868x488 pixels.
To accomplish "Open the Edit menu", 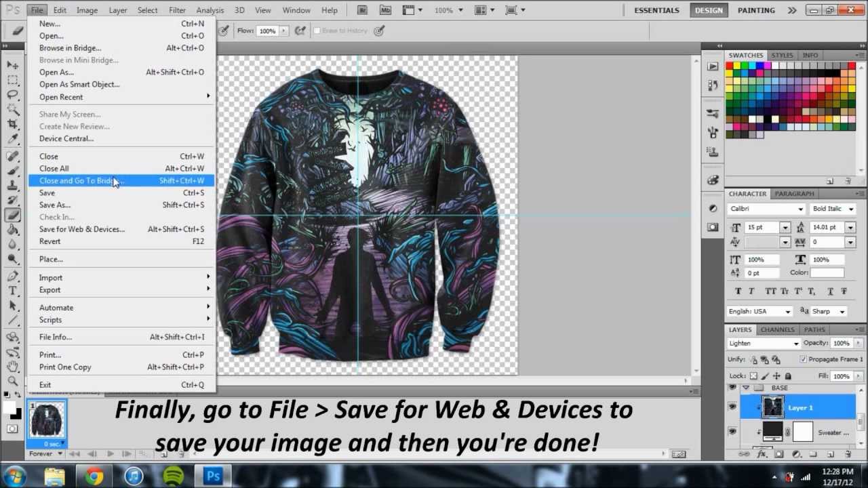I will (60, 10).
